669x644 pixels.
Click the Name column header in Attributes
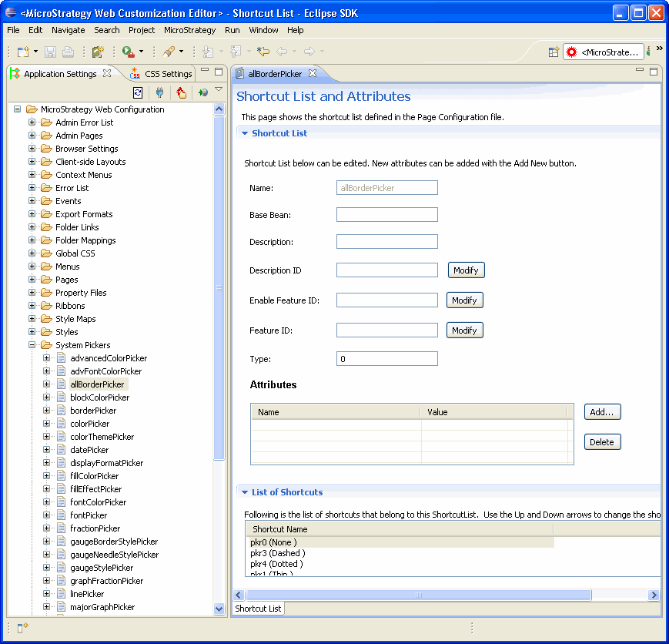336,412
